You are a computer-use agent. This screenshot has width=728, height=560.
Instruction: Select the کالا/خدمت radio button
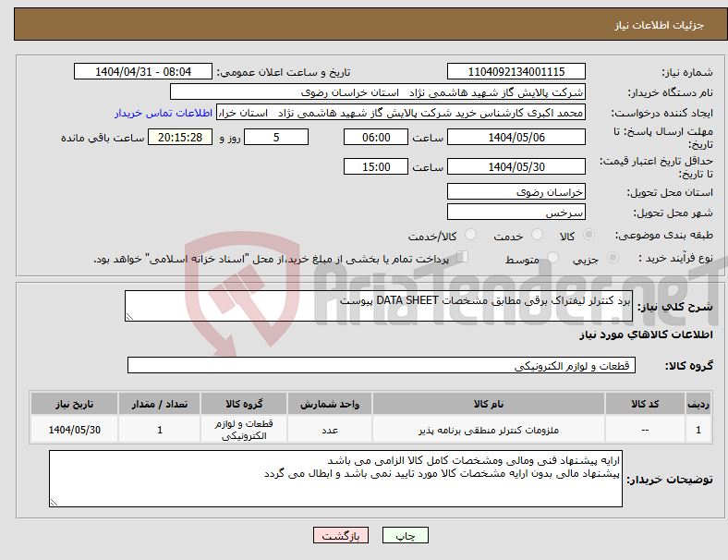[470, 235]
